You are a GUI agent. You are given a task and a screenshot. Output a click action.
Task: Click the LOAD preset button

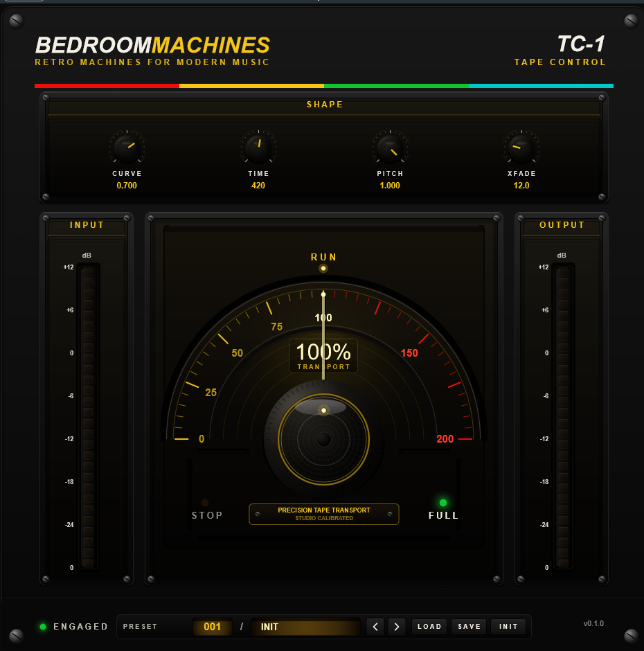point(429,627)
